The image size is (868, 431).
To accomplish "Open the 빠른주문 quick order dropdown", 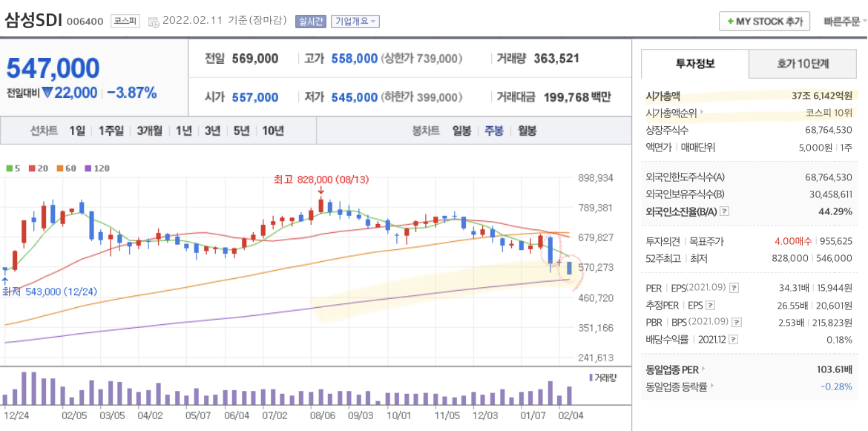I will pyautogui.click(x=844, y=22).
